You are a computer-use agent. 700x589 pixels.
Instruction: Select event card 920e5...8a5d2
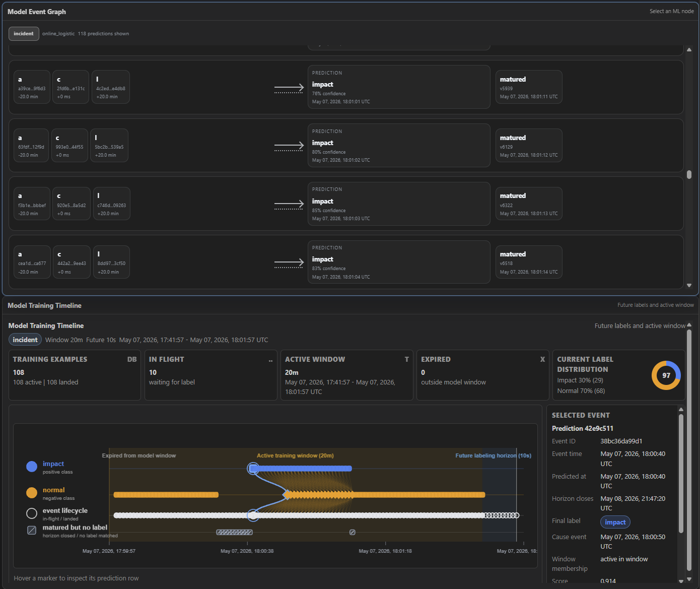tap(72, 204)
